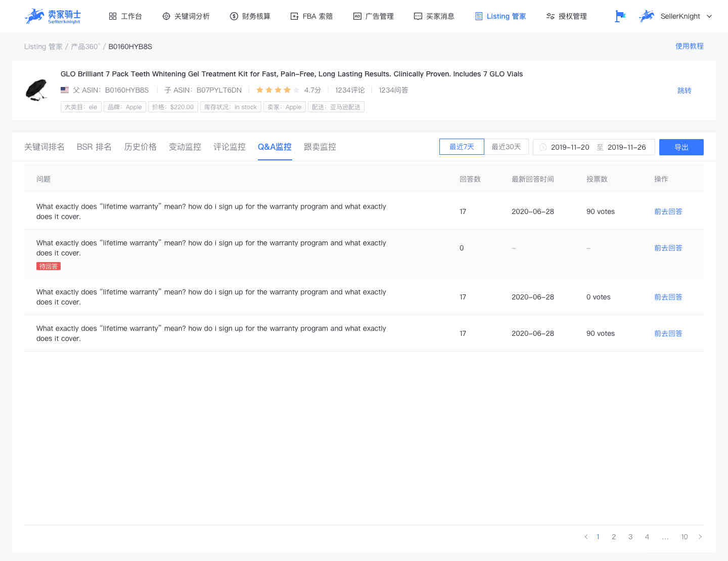Click the red 待回答 badge
Viewport: 728px width, 561px height.
pyautogui.click(x=49, y=266)
